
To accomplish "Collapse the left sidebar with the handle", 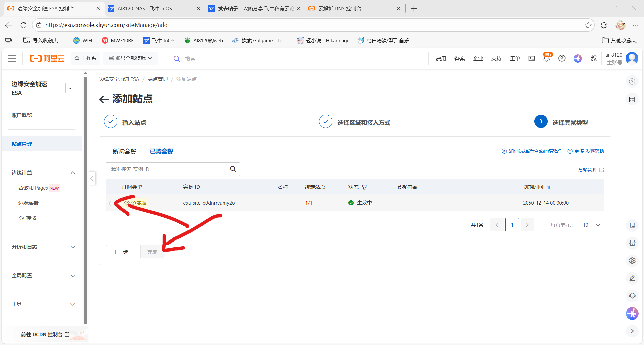I will pyautogui.click(x=91, y=178).
